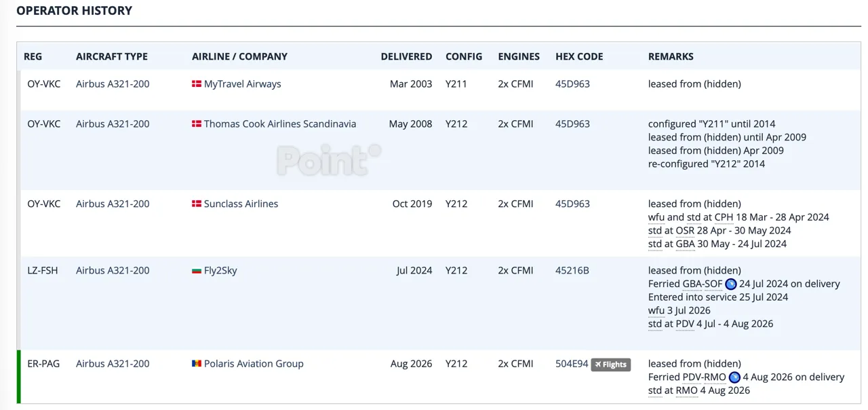Screen dimensions: 868x410
Task: Click registration ER-PAG
Action: pos(43,364)
